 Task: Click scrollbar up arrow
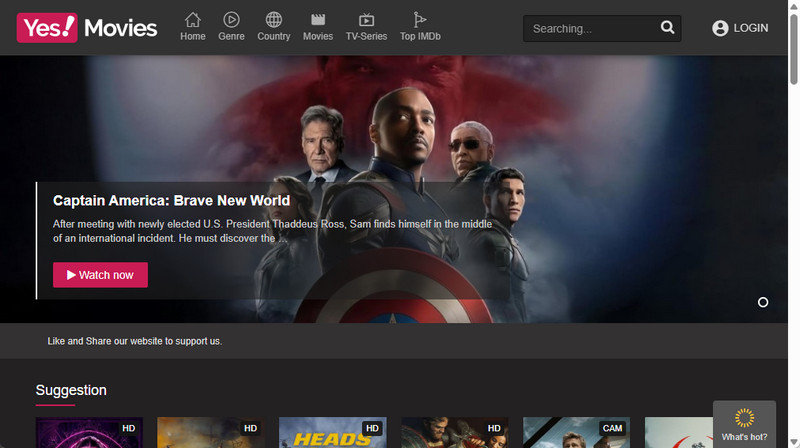(794, 6)
